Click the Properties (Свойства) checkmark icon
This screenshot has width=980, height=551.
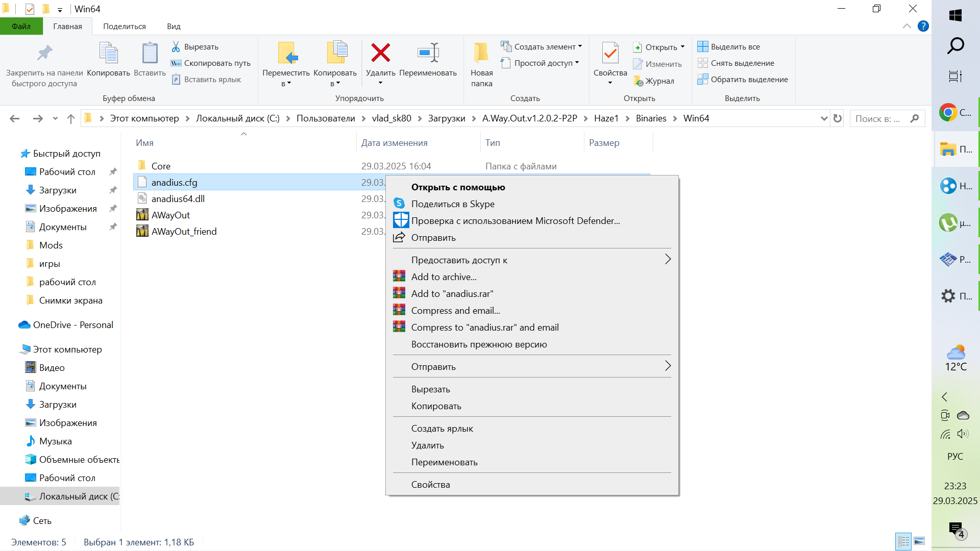click(610, 53)
